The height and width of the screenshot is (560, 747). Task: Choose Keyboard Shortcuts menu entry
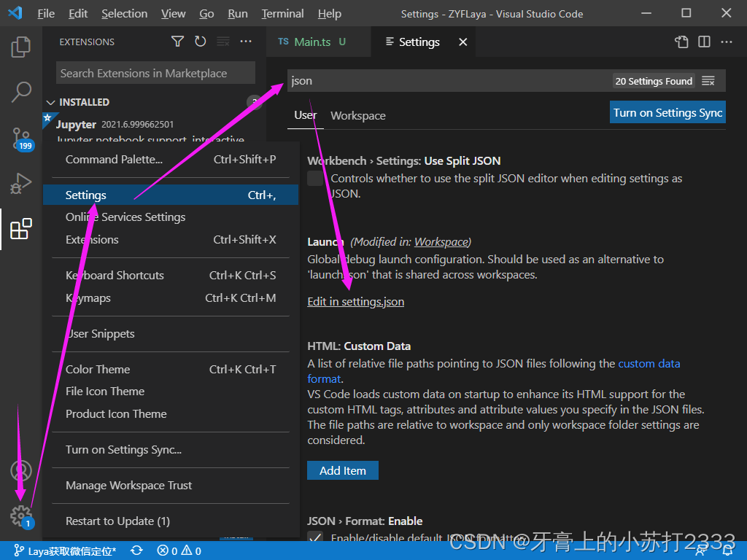[171, 275]
